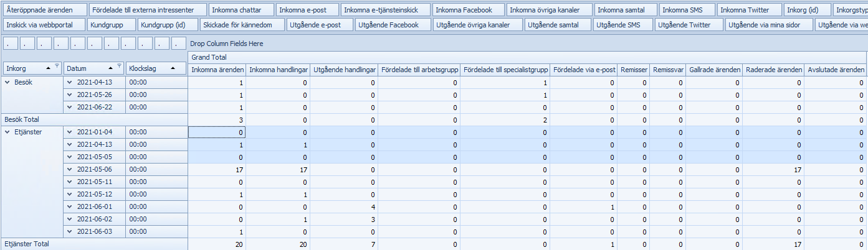Select the Fördelade till specialistgrupp column header
This screenshot has width=868, height=250.
(x=505, y=70)
